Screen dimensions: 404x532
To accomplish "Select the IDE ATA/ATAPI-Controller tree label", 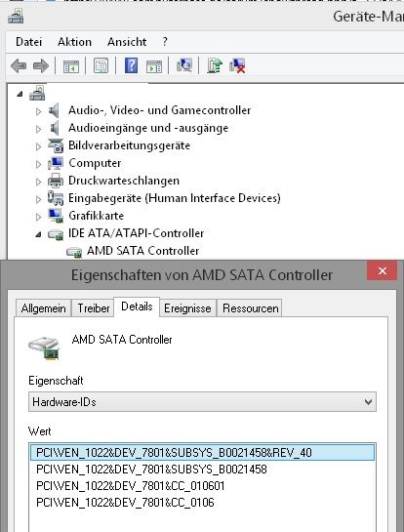I will (x=136, y=233).
